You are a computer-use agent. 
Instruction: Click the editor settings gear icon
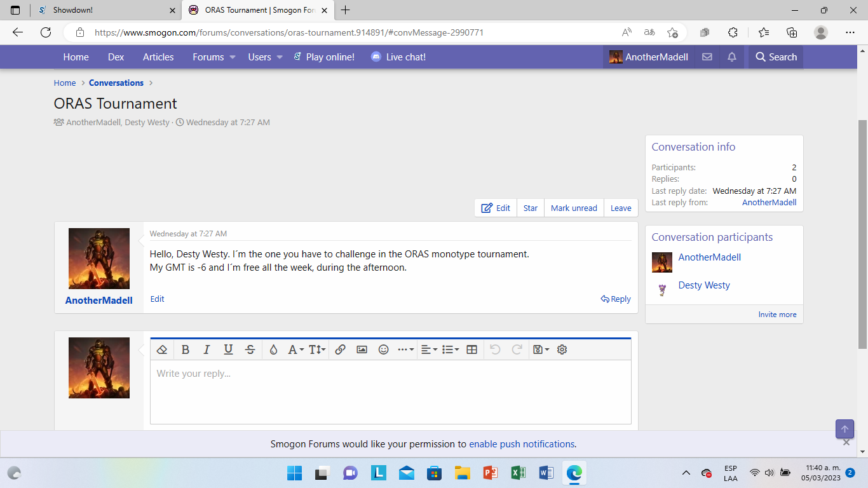[x=562, y=349]
